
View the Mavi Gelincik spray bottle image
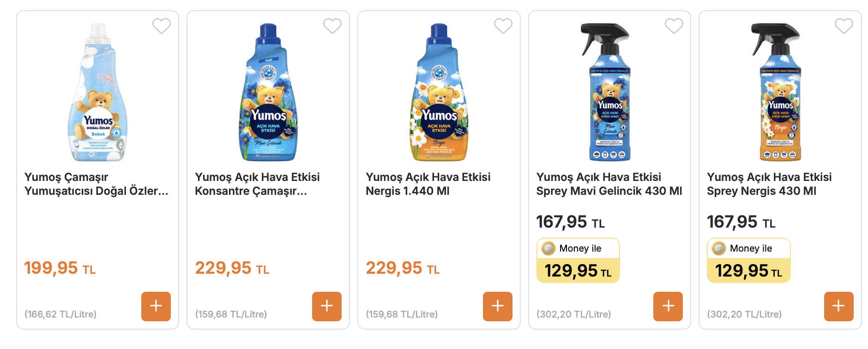click(609, 92)
